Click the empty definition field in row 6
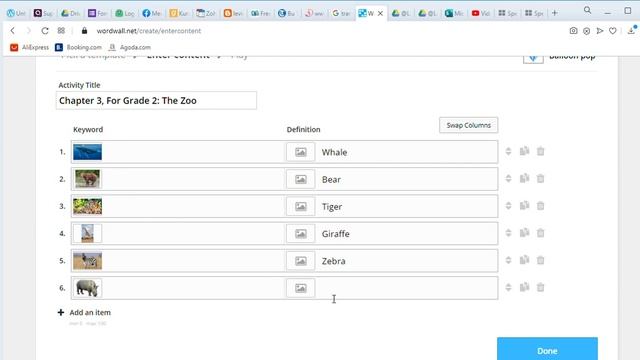The image size is (640, 360). point(407,288)
